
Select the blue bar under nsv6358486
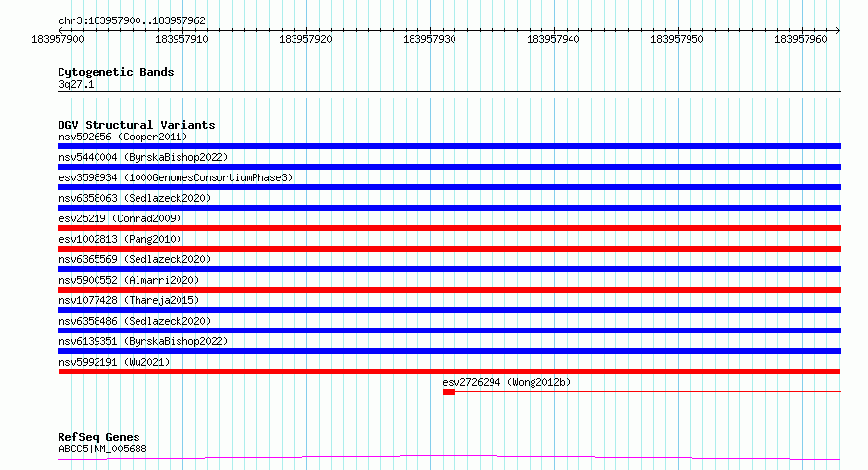(449, 331)
